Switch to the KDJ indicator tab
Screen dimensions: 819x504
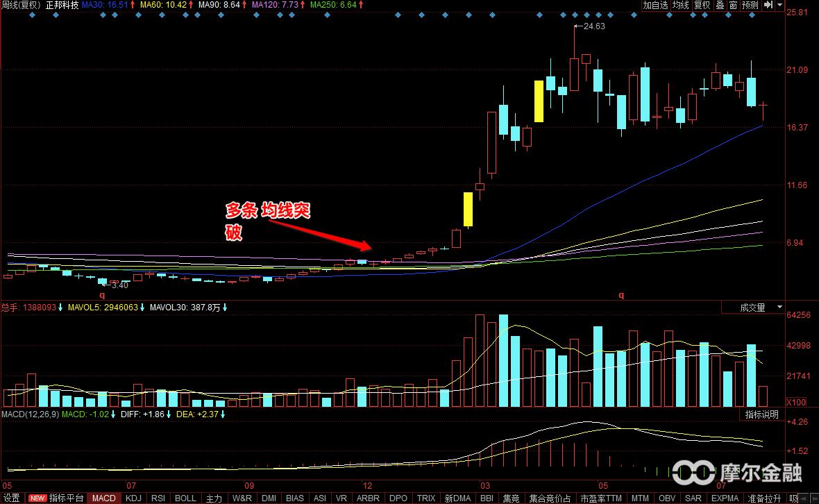pos(134,498)
